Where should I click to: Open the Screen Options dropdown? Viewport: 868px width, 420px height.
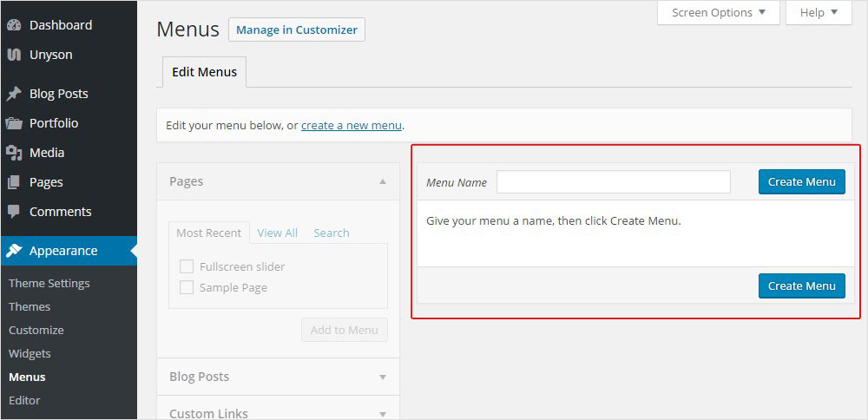pos(719,12)
